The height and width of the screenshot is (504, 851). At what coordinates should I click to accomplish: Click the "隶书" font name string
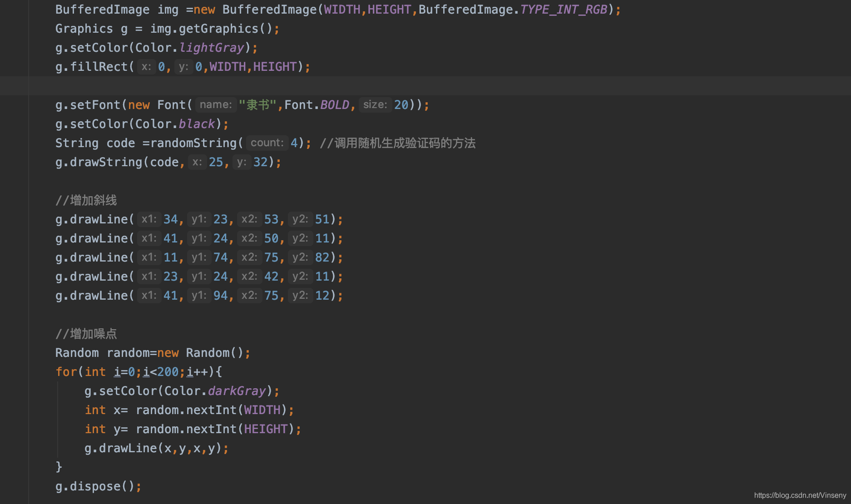257,105
